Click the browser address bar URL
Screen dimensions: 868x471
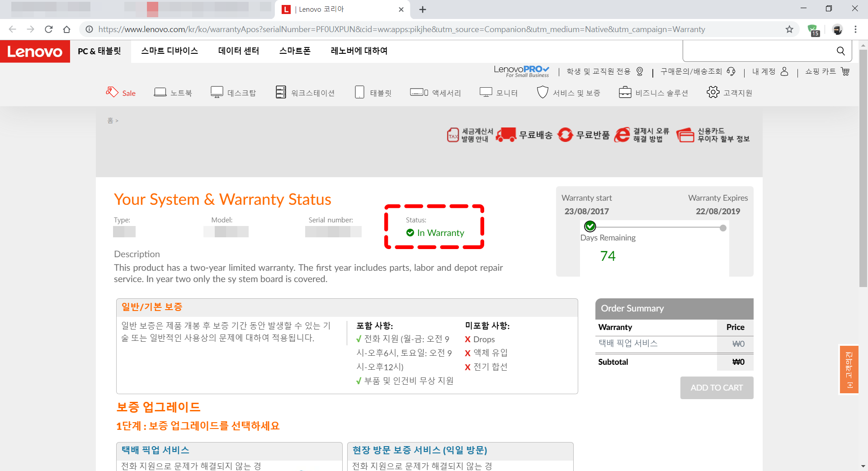coord(401,29)
